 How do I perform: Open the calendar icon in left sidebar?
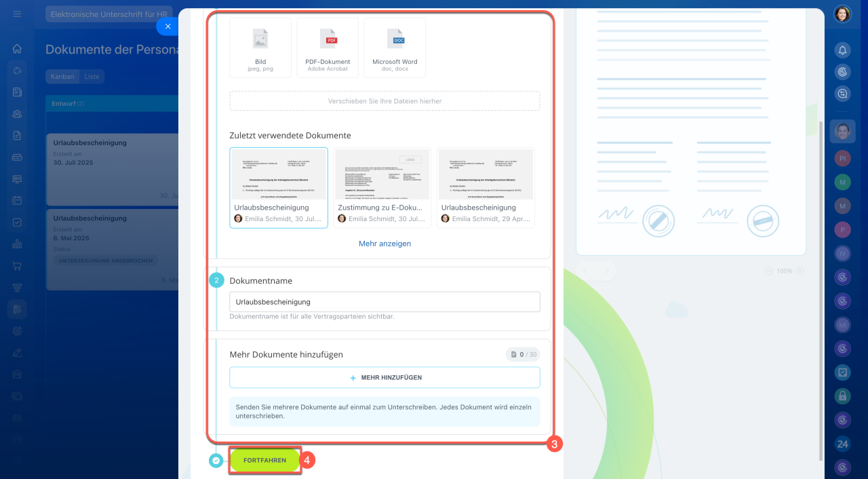coord(17,201)
